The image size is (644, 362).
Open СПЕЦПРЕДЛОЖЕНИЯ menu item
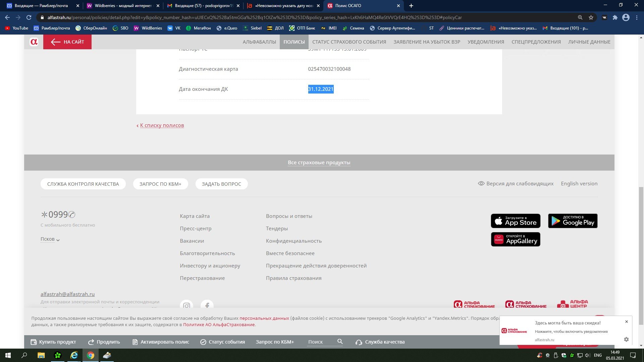pos(536,42)
